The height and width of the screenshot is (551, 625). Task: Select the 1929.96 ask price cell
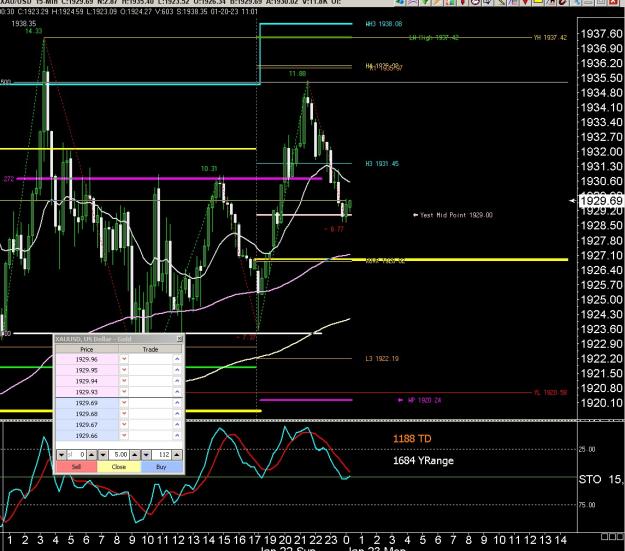[87, 359]
